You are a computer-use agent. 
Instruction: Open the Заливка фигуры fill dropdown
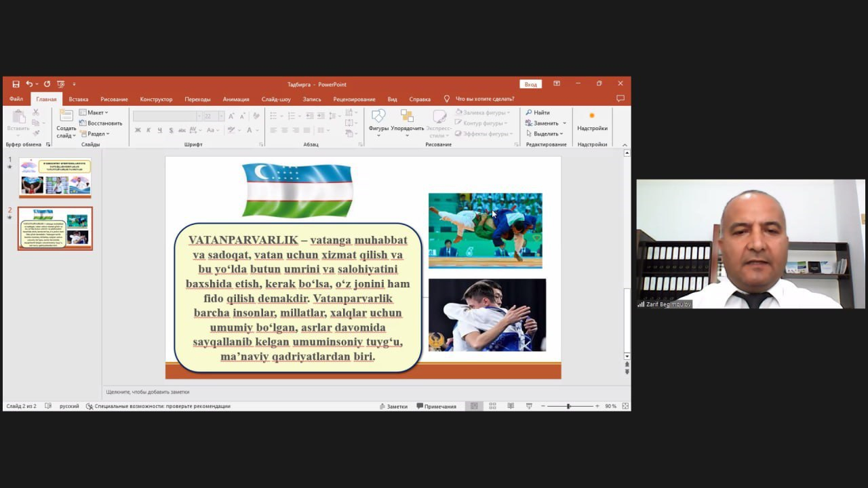[x=483, y=113]
